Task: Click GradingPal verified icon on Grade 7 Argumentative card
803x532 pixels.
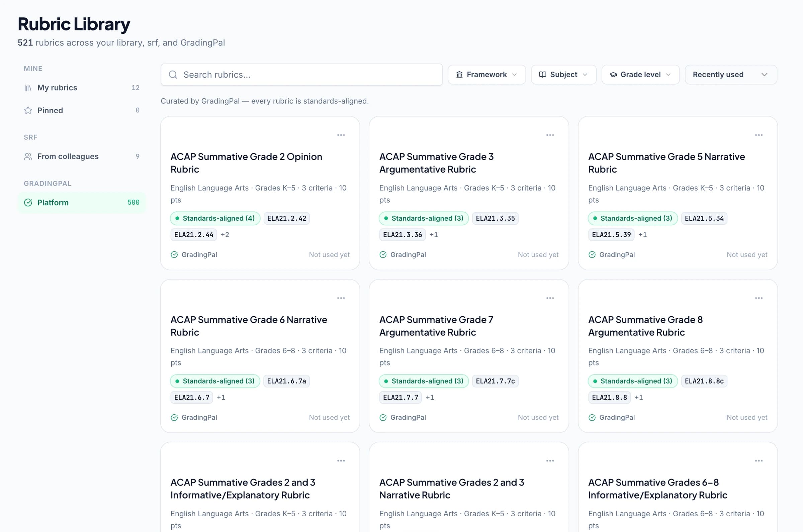Action: coord(383,418)
